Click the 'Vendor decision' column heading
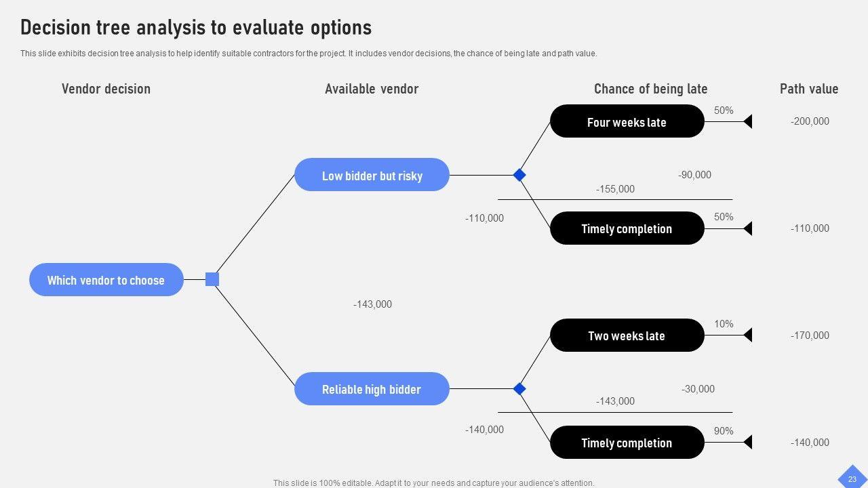Viewport: 868px width, 488px height. tap(106, 89)
